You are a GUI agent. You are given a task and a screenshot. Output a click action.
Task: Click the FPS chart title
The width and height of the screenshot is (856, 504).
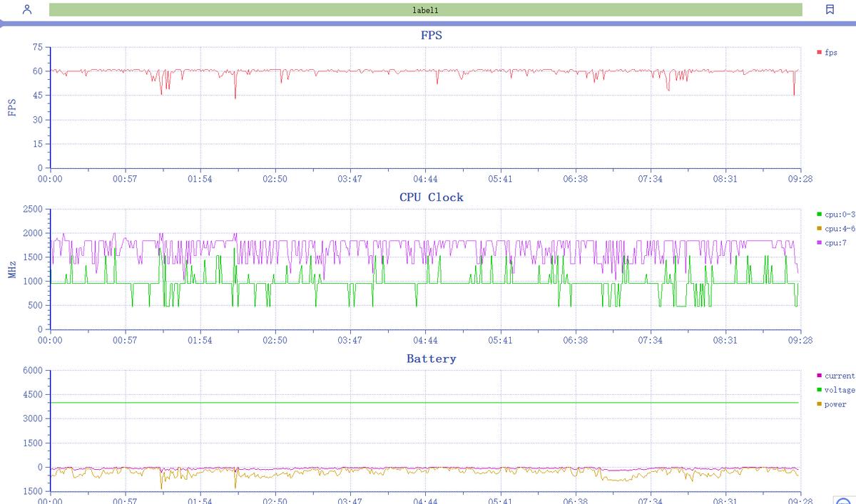point(431,35)
